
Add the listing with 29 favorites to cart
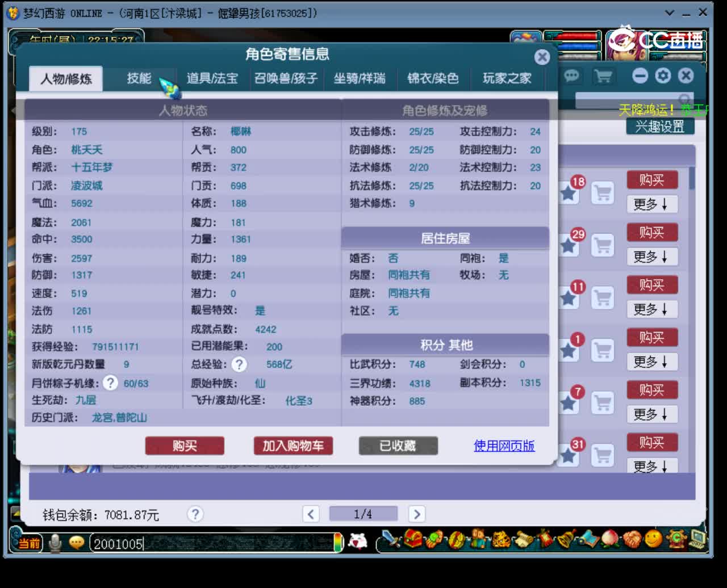click(x=603, y=245)
